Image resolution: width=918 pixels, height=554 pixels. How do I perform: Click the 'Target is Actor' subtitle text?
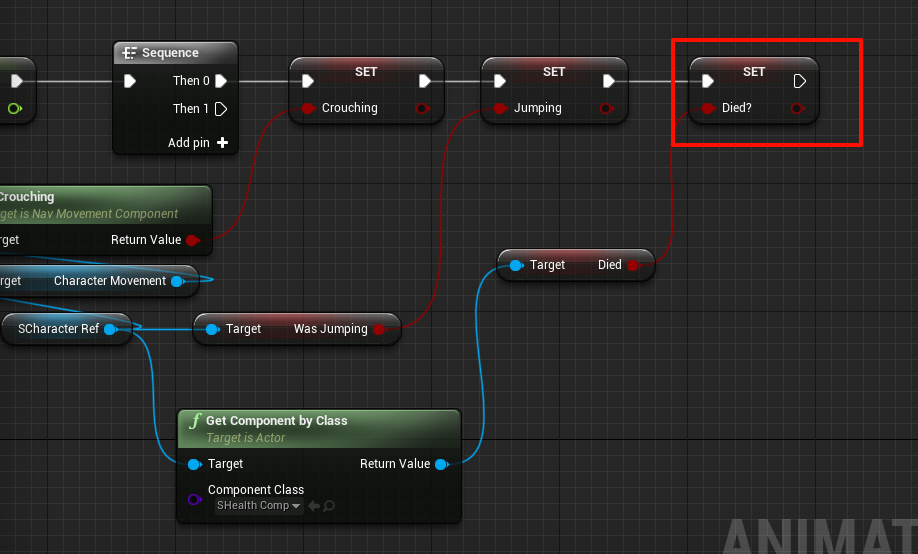[x=245, y=437]
